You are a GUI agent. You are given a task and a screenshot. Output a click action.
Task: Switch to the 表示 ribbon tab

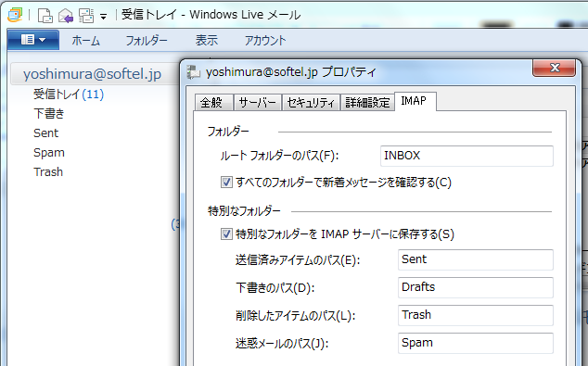pyautogui.click(x=206, y=41)
